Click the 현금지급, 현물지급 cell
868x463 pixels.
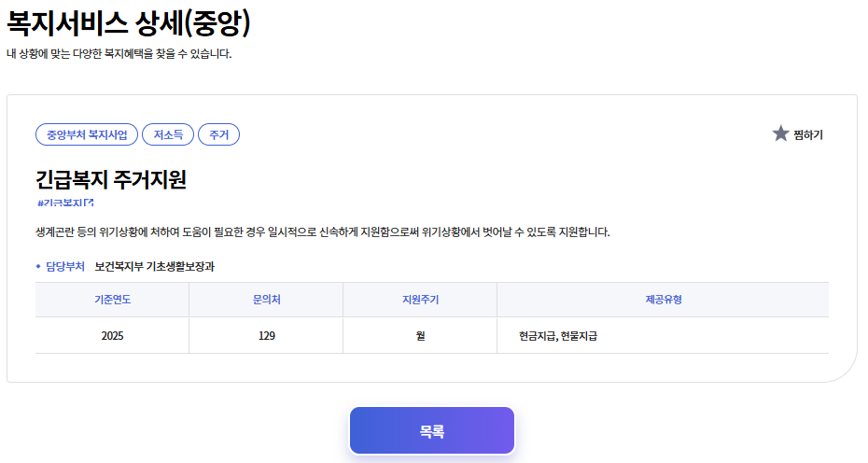(558, 336)
